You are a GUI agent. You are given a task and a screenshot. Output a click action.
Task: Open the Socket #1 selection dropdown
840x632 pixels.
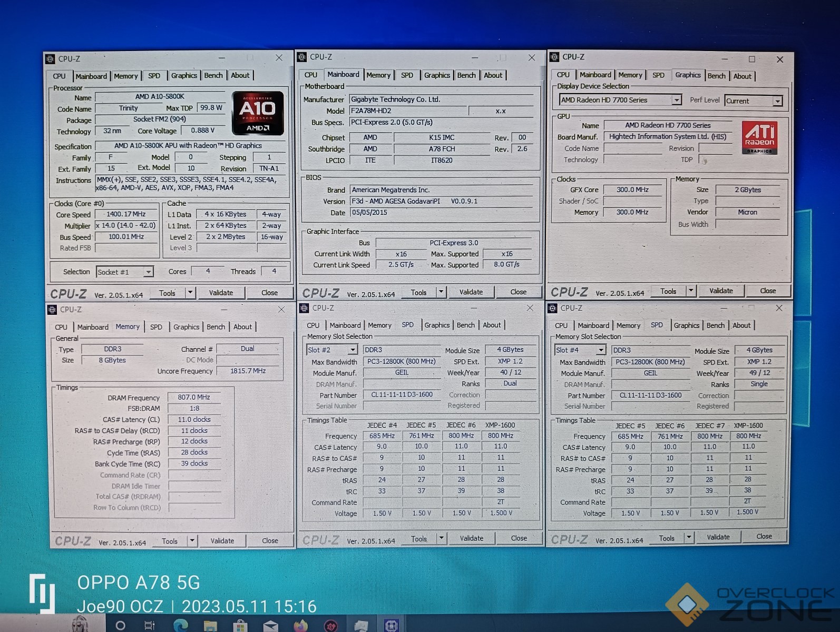pos(149,272)
